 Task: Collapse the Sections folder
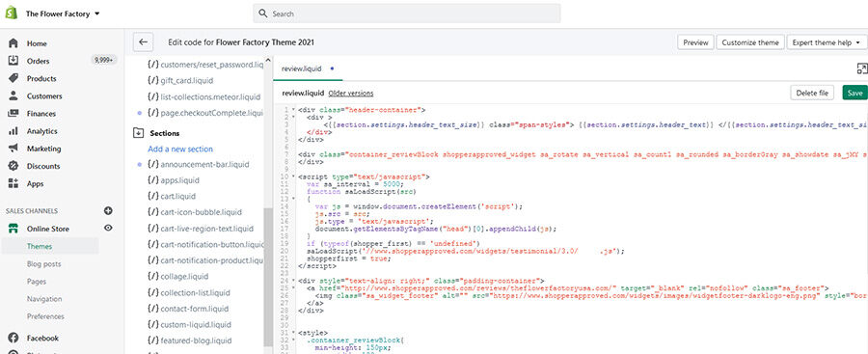tap(138, 133)
